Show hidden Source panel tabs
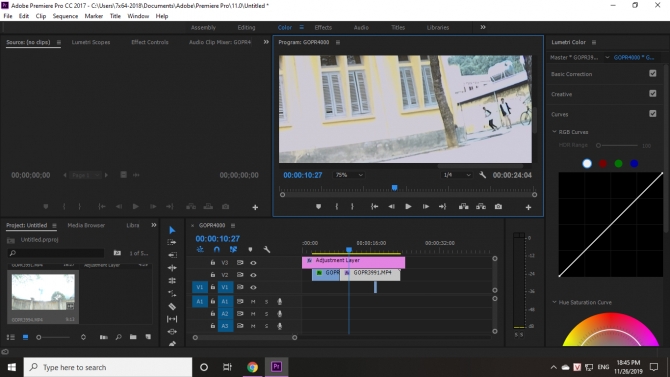The width and height of the screenshot is (670, 377). click(266, 42)
